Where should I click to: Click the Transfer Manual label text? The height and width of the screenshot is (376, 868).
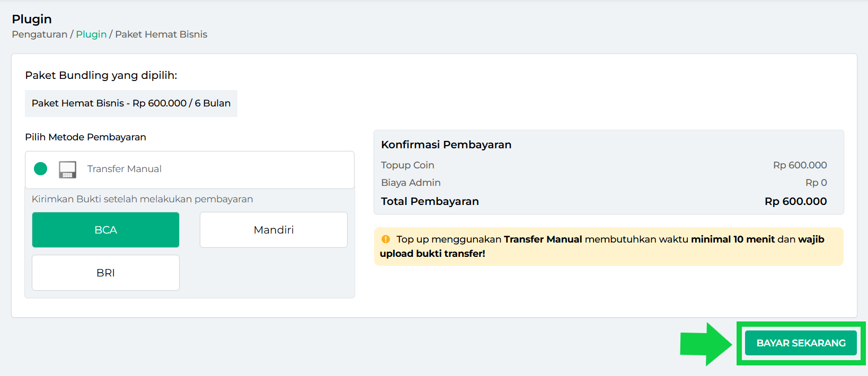click(125, 169)
